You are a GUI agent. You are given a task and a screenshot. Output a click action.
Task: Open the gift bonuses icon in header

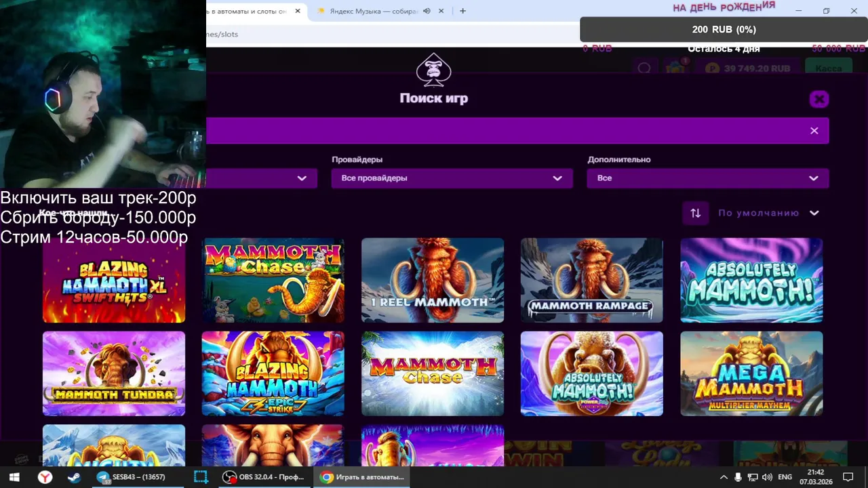675,68
